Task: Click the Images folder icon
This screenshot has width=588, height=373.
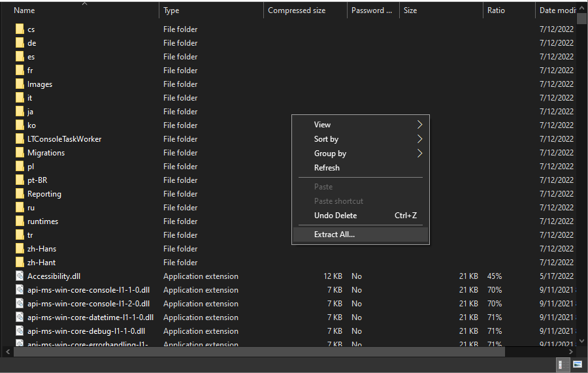Action: tap(20, 84)
